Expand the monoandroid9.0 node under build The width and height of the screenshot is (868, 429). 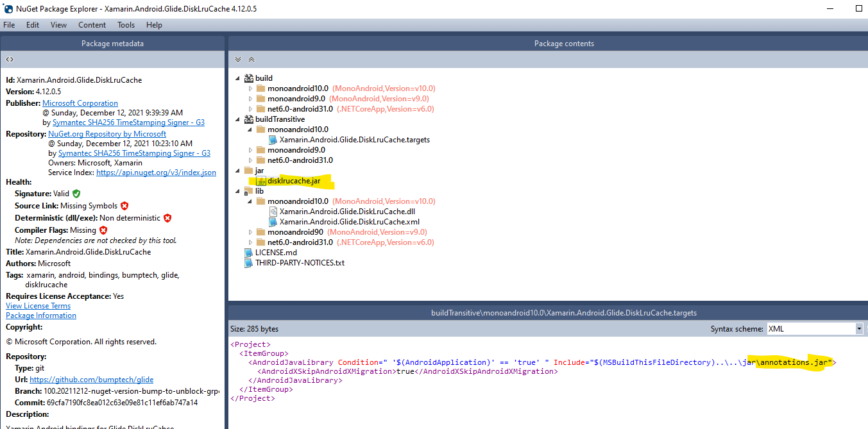(x=251, y=98)
